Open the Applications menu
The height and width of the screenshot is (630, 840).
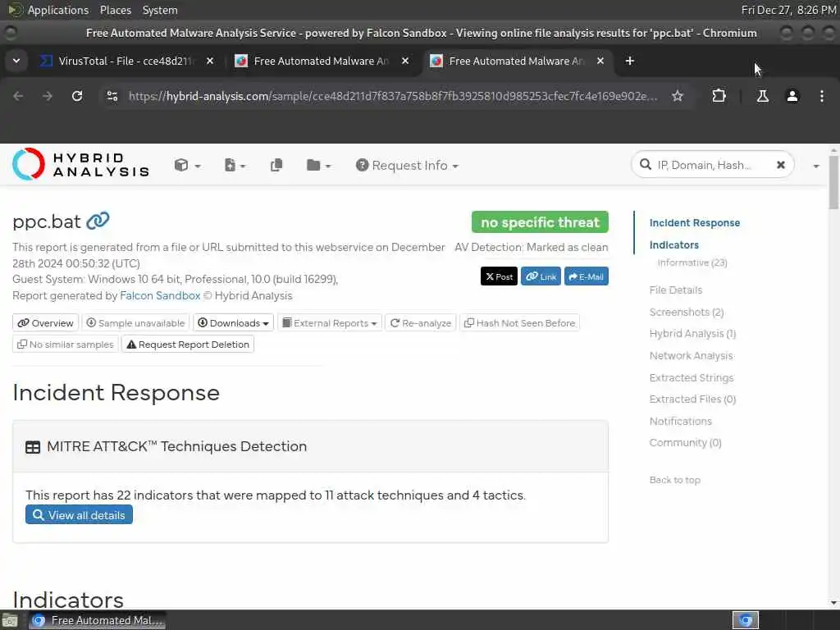pos(58,10)
